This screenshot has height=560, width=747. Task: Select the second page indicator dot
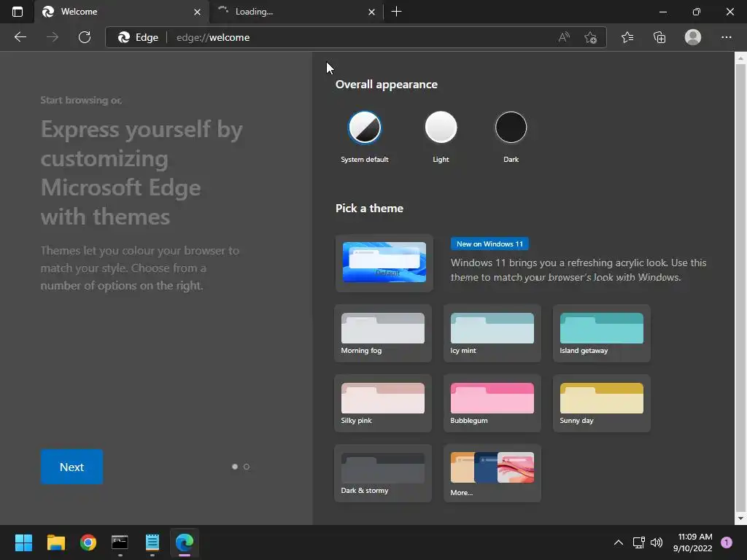tap(247, 467)
